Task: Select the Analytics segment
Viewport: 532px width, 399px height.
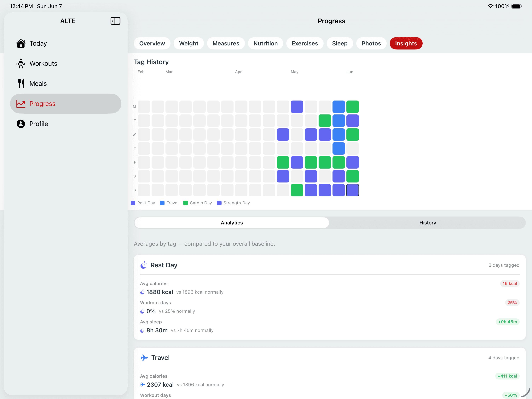Action: [x=232, y=223]
